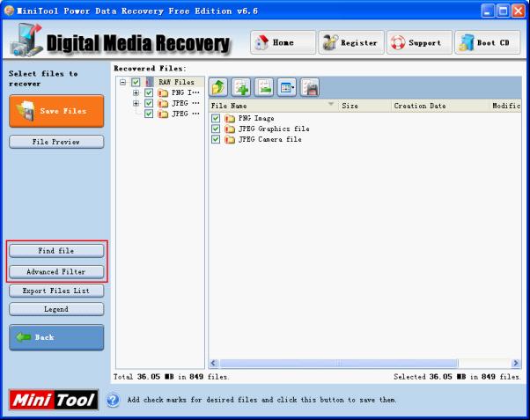Click the Find file button
Screen dimensions: 530x420
click(56, 251)
